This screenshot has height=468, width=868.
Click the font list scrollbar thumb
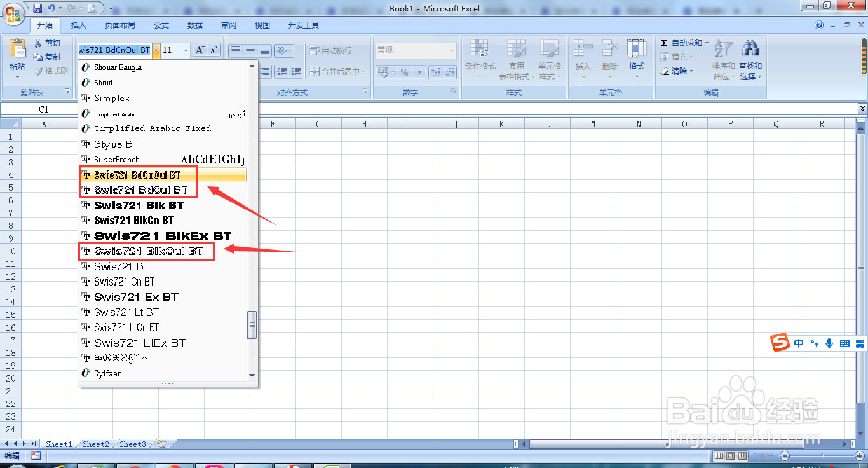252,324
